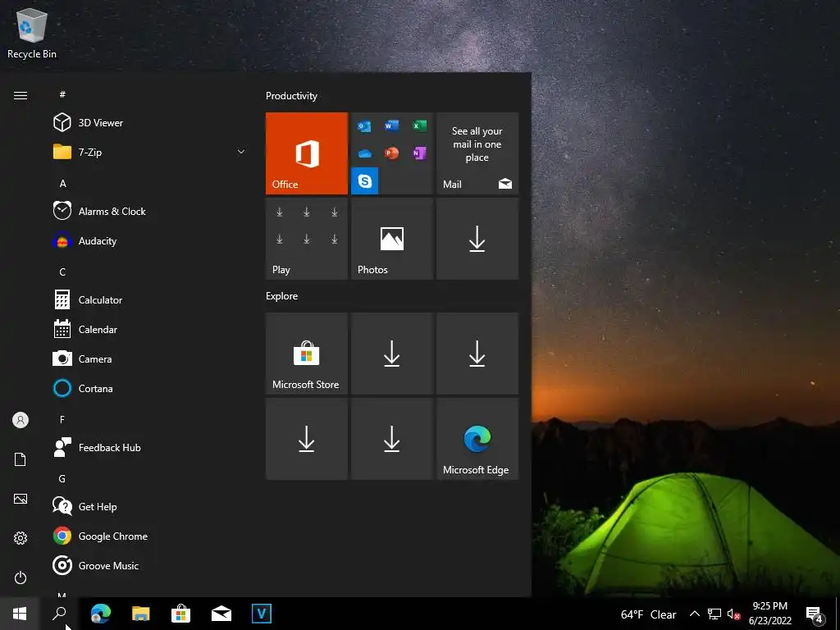Image resolution: width=840 pixels, height=630 pixels.
Task: Open Calculator app
Action: pos(150,300)
